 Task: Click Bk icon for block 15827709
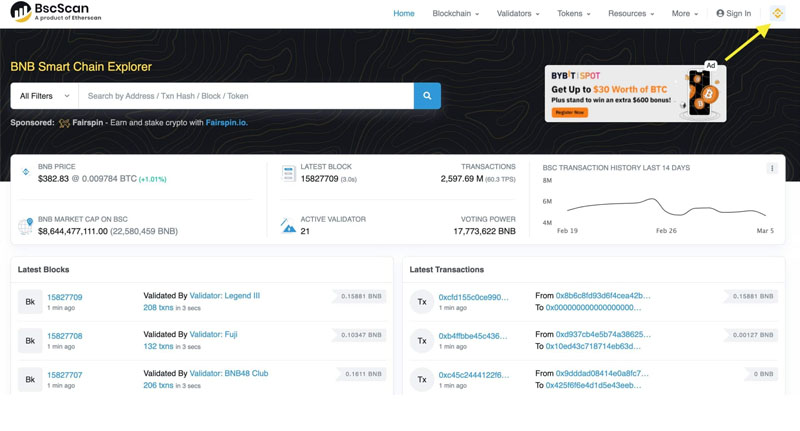click(x=30, y=301)
